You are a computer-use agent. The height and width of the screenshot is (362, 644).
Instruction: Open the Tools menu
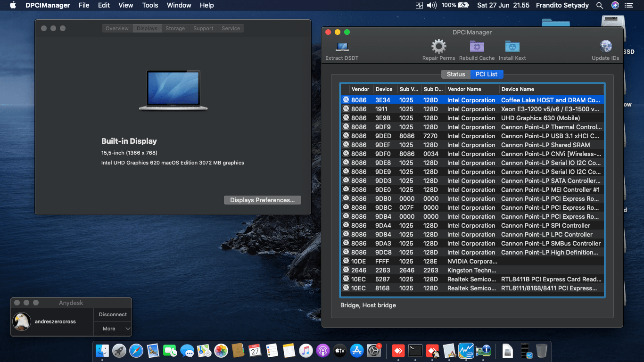[150, 5]
